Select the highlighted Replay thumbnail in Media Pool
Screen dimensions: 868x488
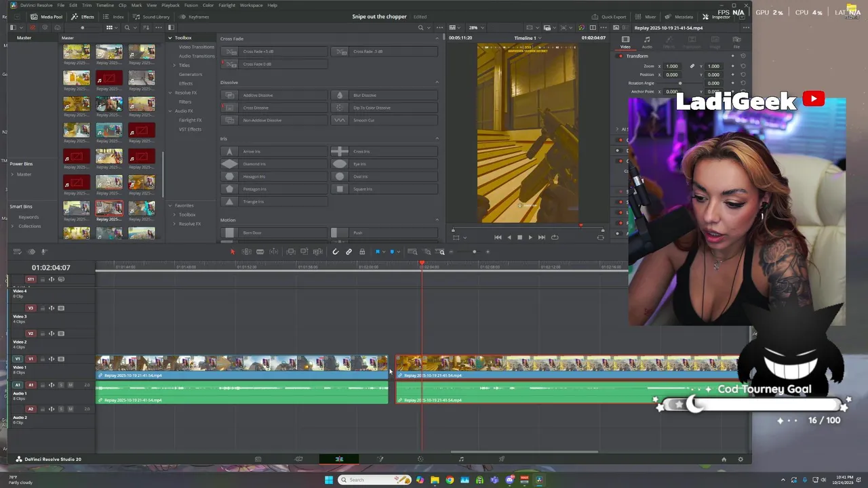109,208
